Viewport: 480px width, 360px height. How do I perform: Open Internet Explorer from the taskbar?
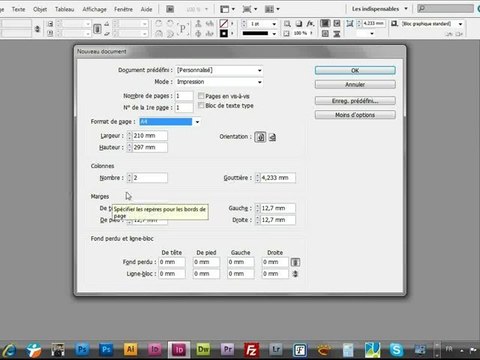(x=10, y=350)
